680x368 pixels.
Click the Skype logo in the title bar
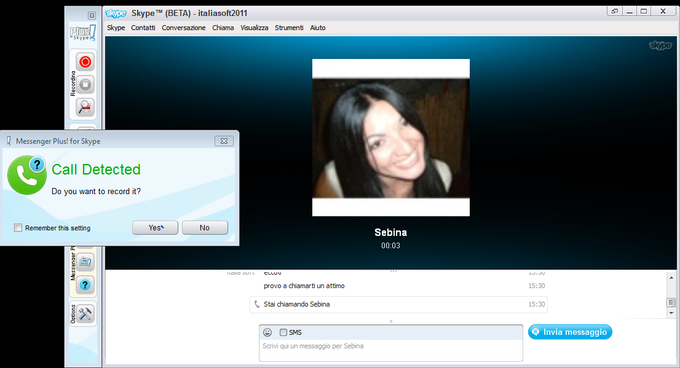tap(116, 13)
